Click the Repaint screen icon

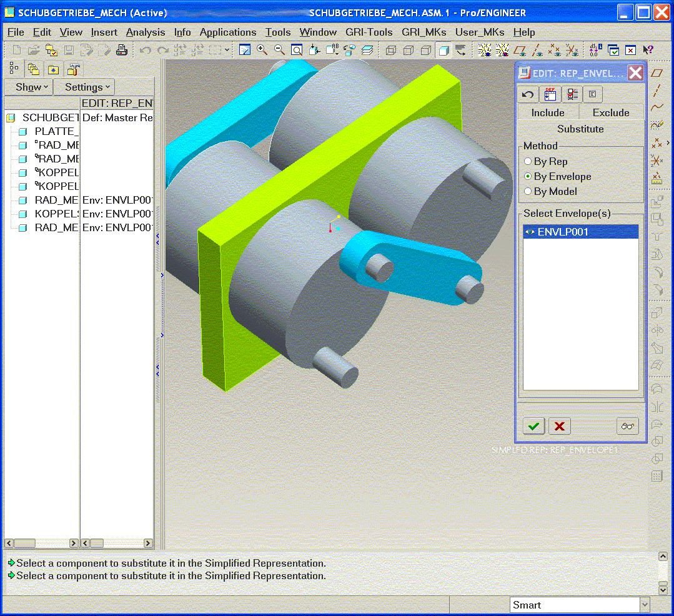(245, 51)
